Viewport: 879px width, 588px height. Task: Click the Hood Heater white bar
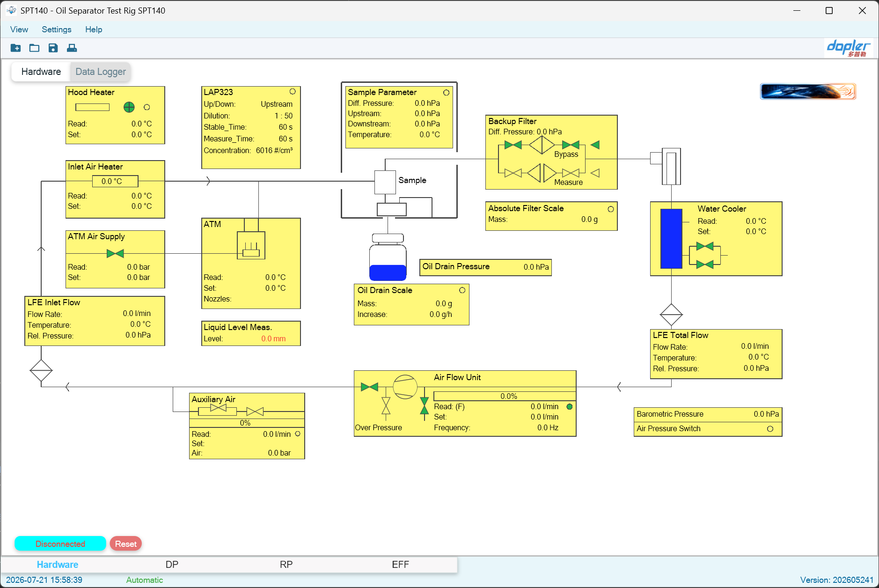[93, 107]
